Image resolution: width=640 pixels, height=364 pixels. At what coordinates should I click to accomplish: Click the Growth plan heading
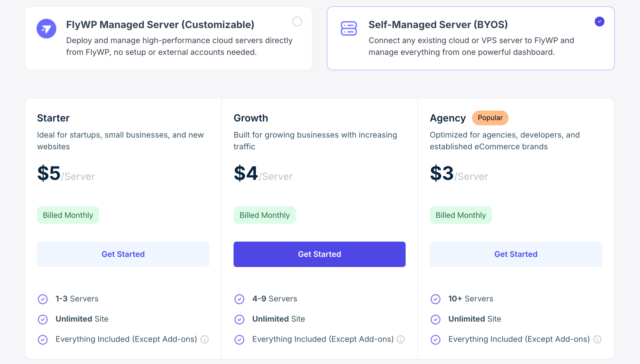point(251,118)
